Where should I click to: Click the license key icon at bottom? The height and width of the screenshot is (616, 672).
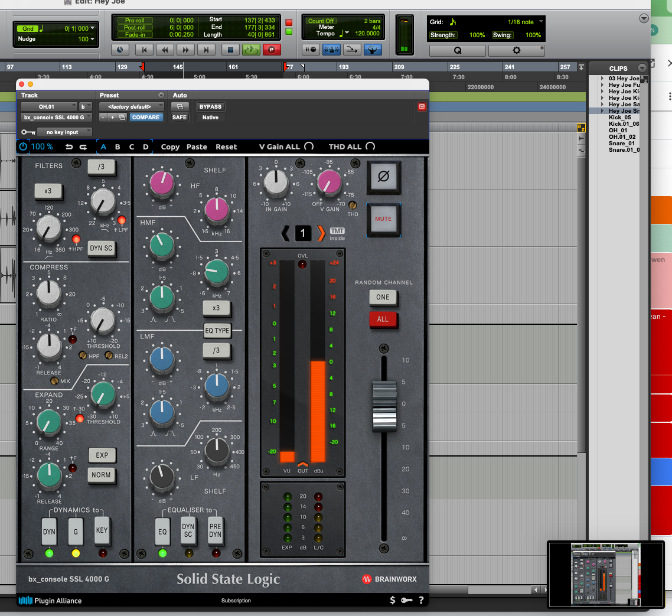(x=407, y=600)
